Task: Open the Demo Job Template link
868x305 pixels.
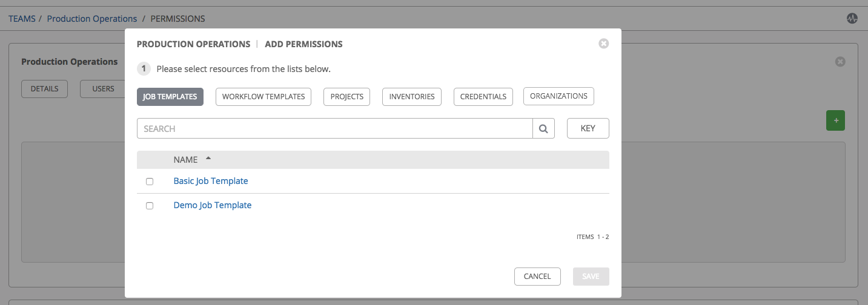Action: pyautogui.click(x=213, y=205)
